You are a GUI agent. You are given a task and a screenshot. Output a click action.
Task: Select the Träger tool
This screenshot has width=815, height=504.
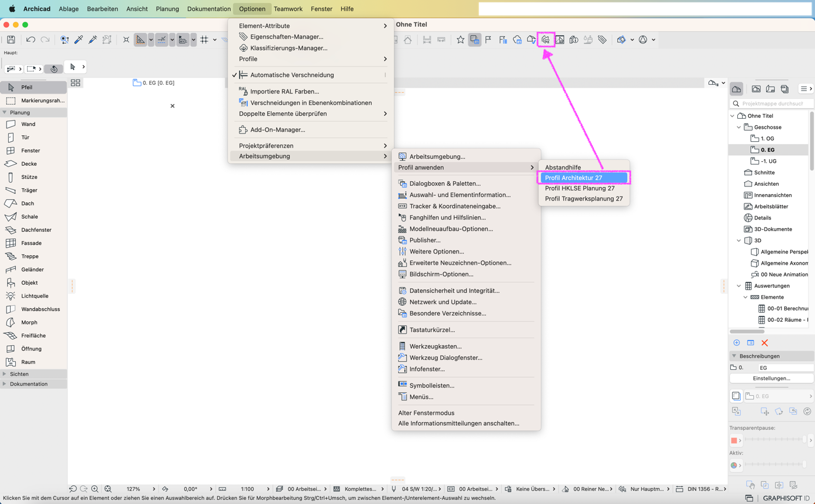click(34, 191)
